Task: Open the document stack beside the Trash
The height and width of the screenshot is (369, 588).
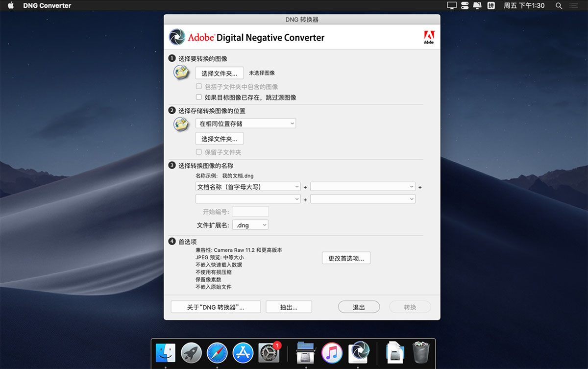Action: pyautogui.click(x=395, y=352)
